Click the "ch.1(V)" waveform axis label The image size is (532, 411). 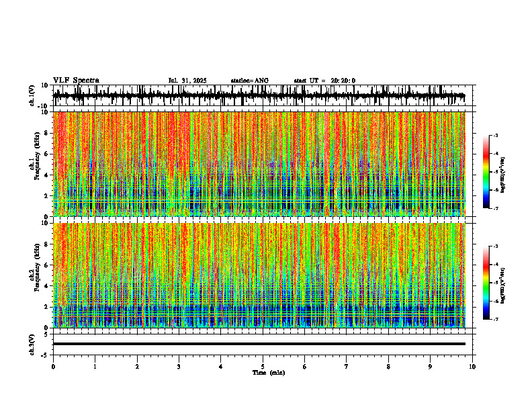(32, 95)
